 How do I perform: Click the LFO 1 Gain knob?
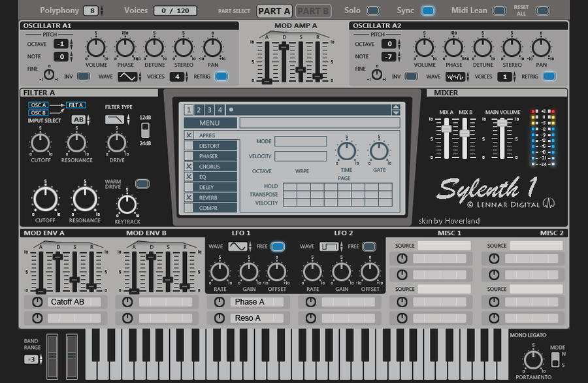tap(249, 273)
